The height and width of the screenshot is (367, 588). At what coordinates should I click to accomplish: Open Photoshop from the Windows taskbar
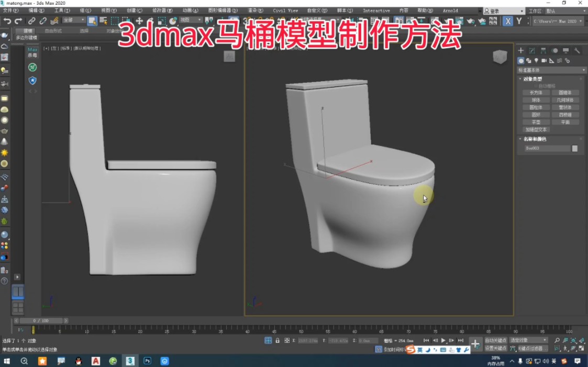(148, 361)
